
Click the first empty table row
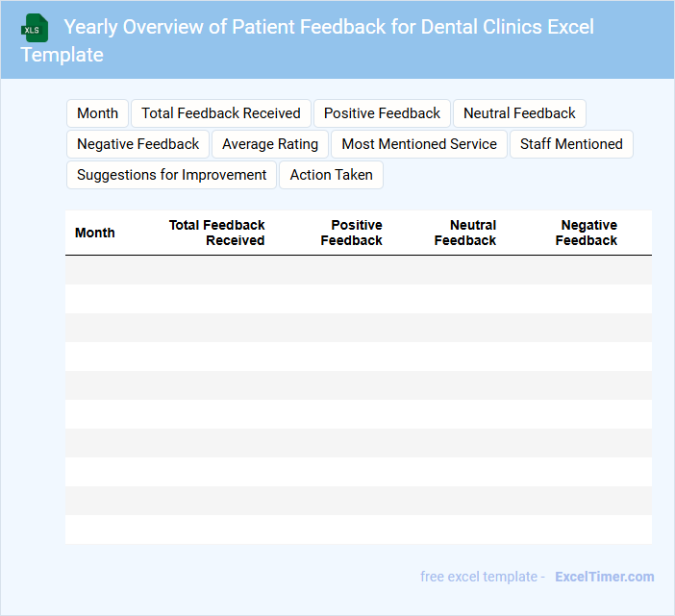tap(358, 270)
